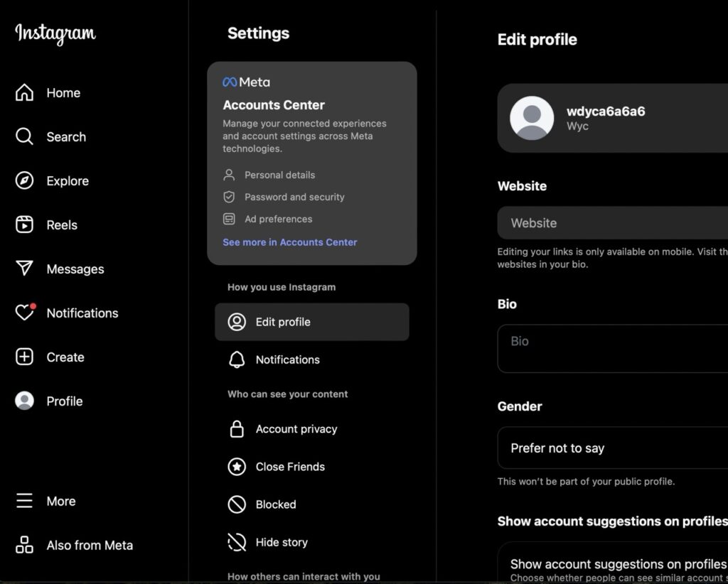
Task: Click the Accounts Center heading
Action: pyautogui.click(x=274, y=105)
